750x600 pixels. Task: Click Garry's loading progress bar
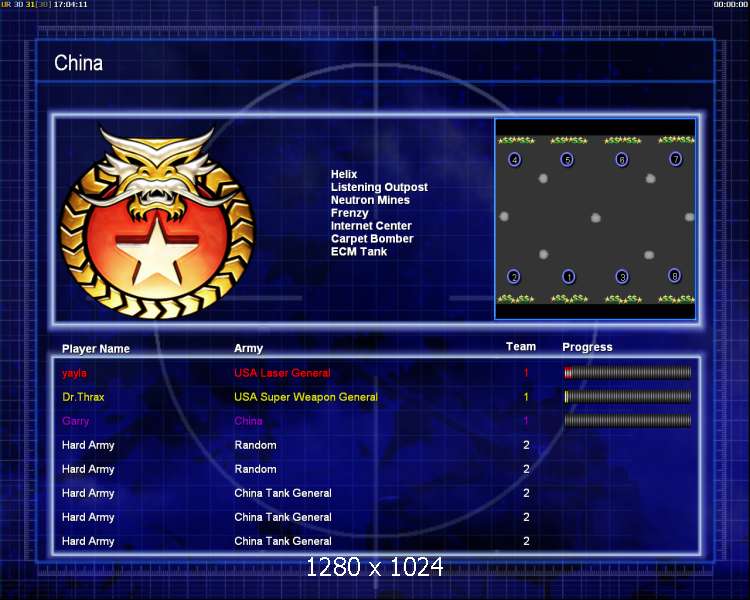coord(628,421)
